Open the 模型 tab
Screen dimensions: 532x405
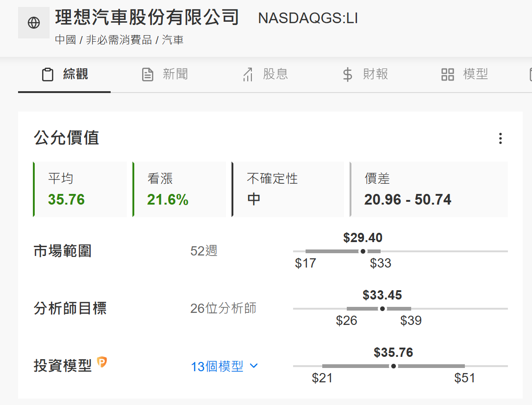coord(465,74)
